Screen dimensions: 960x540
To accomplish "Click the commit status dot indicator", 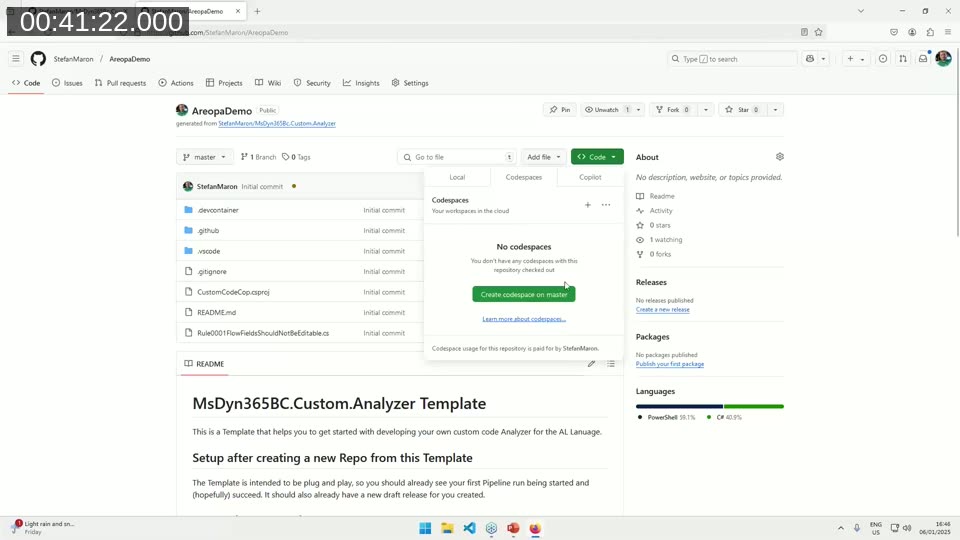I will tap(294, 186).
